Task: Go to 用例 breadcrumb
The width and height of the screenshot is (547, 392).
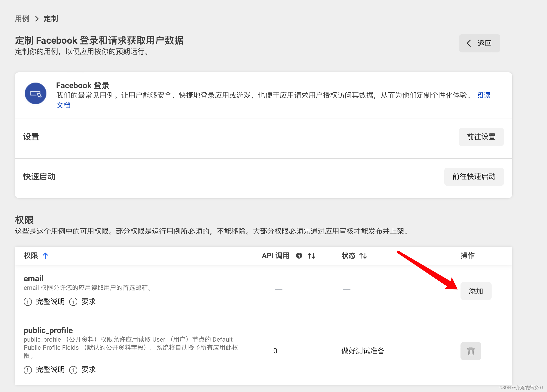Action: tap(22, 18)
